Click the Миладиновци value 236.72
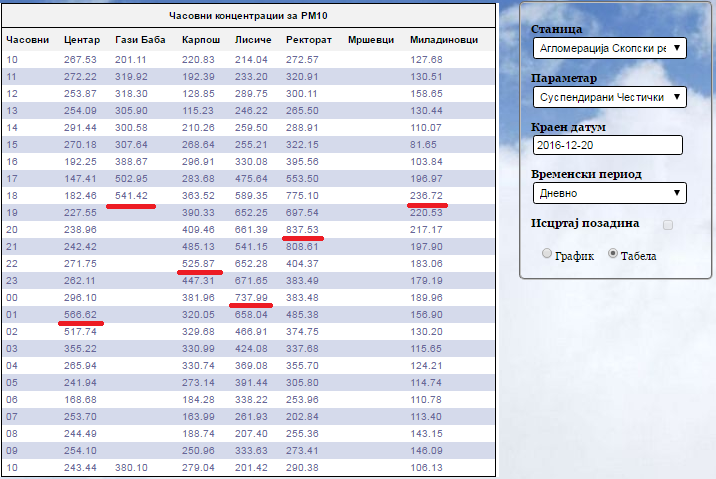 [426, 196]
